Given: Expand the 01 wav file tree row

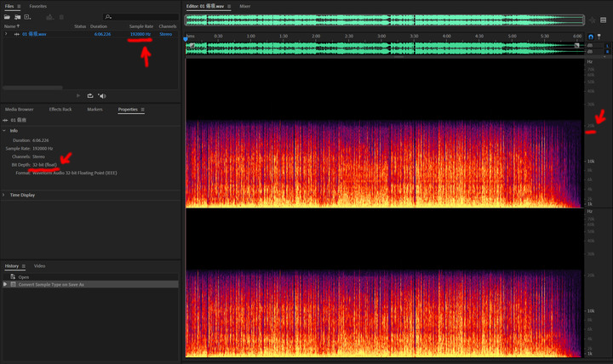Looking at the screenshot, I should (x=6, y=34).
